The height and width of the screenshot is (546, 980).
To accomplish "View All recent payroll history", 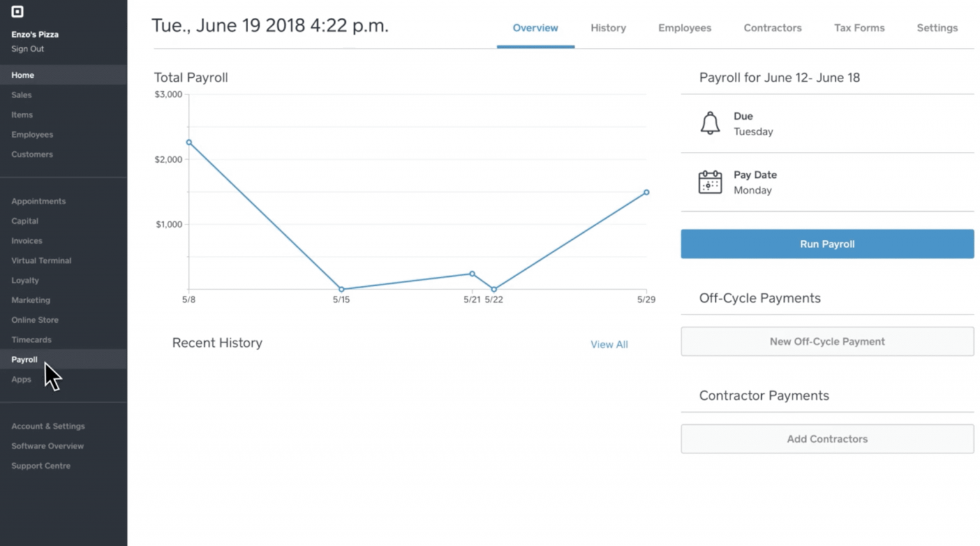I will (x=609, y=344).
